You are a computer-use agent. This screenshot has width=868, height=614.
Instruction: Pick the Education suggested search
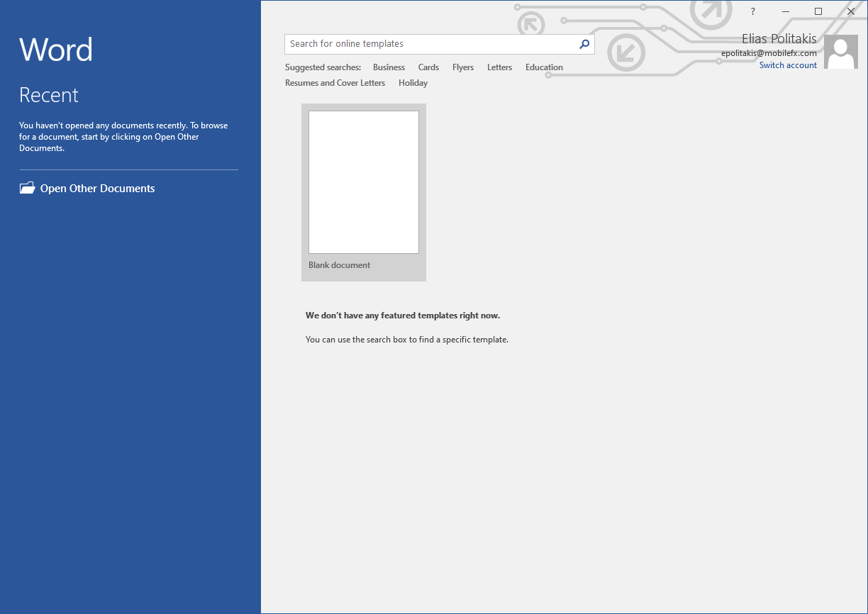544,67
